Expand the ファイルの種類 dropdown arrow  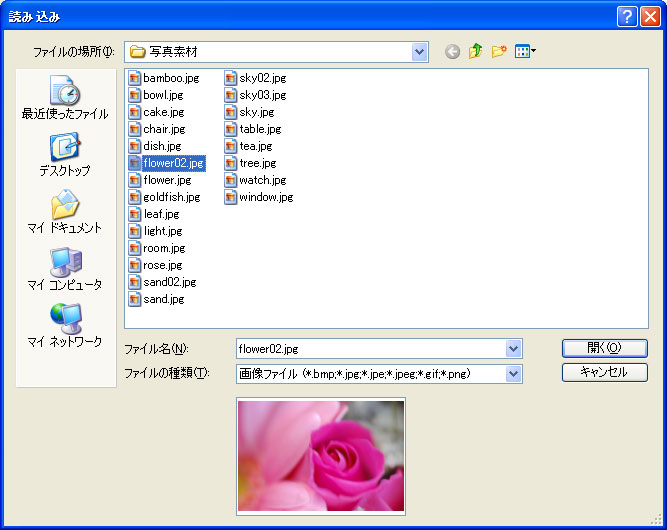pyautogui.click(x=513, y=374)
